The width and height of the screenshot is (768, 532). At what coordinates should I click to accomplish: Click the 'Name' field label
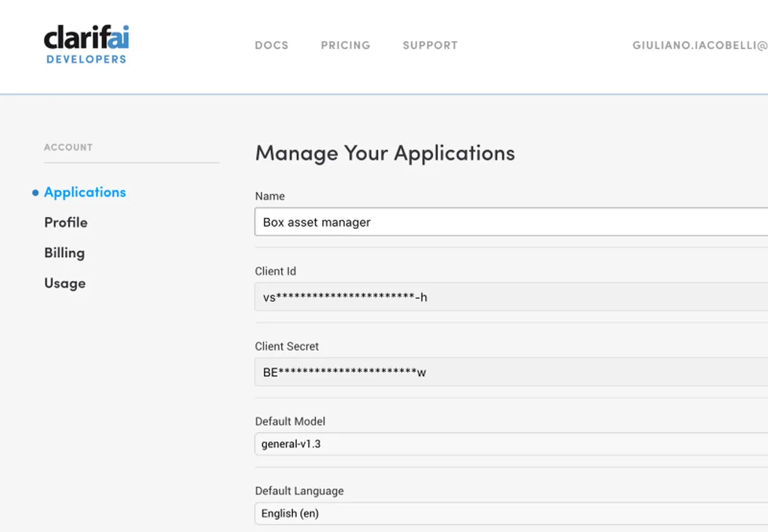point(269,197)
